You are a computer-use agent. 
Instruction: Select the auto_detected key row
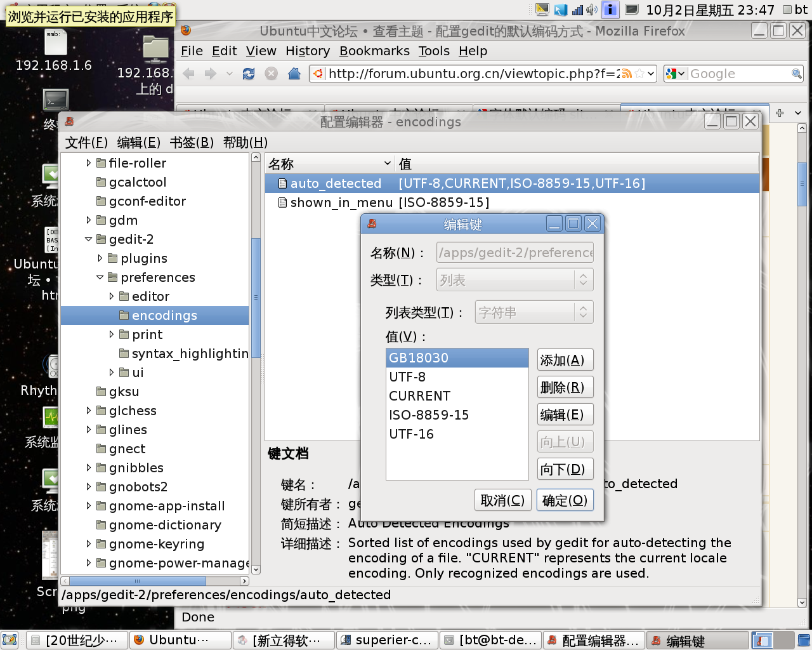click(x=512, y=183)
